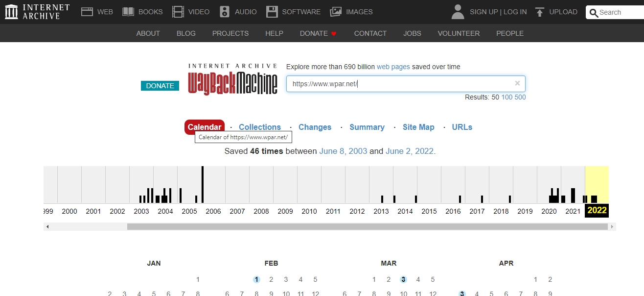The width and height of the screenshot is (644, 296).
Task: Open the Web section icon
Action: coord(87,12)
